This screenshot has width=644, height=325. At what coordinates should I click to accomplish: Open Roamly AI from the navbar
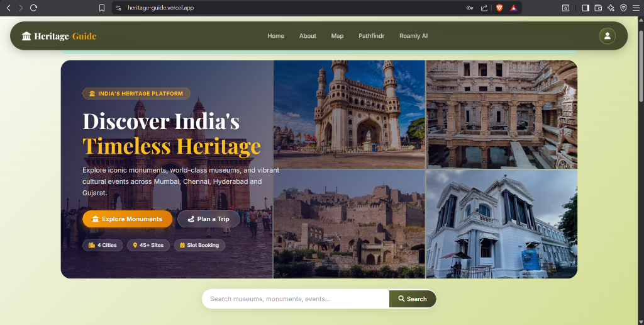(413, 36)
